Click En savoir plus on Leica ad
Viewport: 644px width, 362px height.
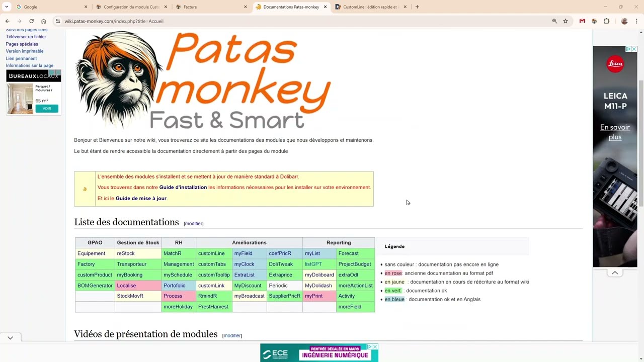(615, 132)
